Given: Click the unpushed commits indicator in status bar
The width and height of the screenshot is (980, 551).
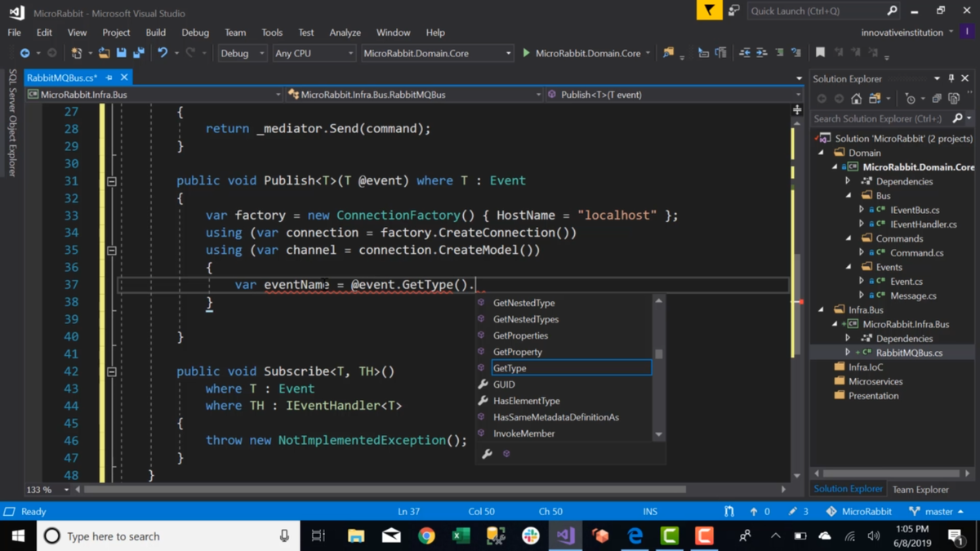Looking at the screenshot, I should coord(759,512).
